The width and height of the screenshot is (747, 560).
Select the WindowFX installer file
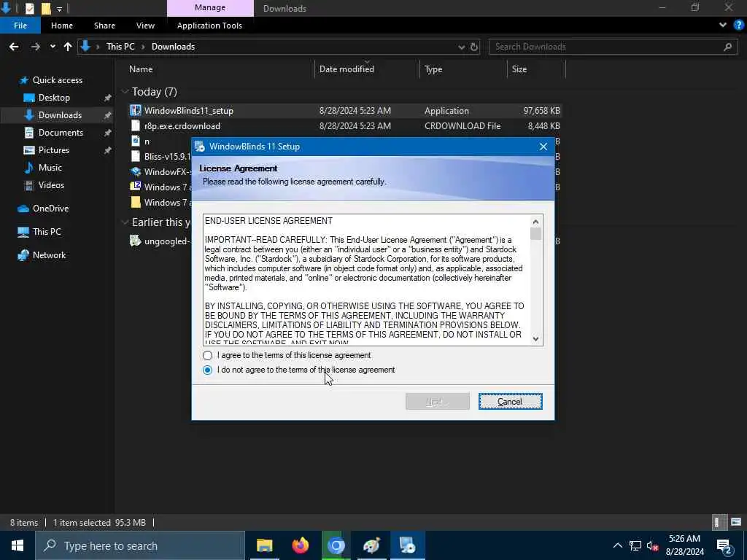167,172
